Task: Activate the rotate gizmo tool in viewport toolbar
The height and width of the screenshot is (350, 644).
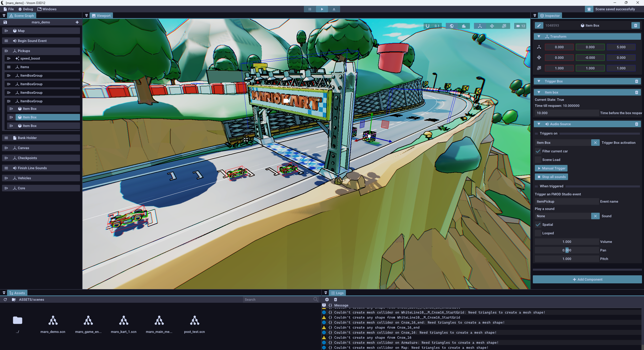Action: 492,26
